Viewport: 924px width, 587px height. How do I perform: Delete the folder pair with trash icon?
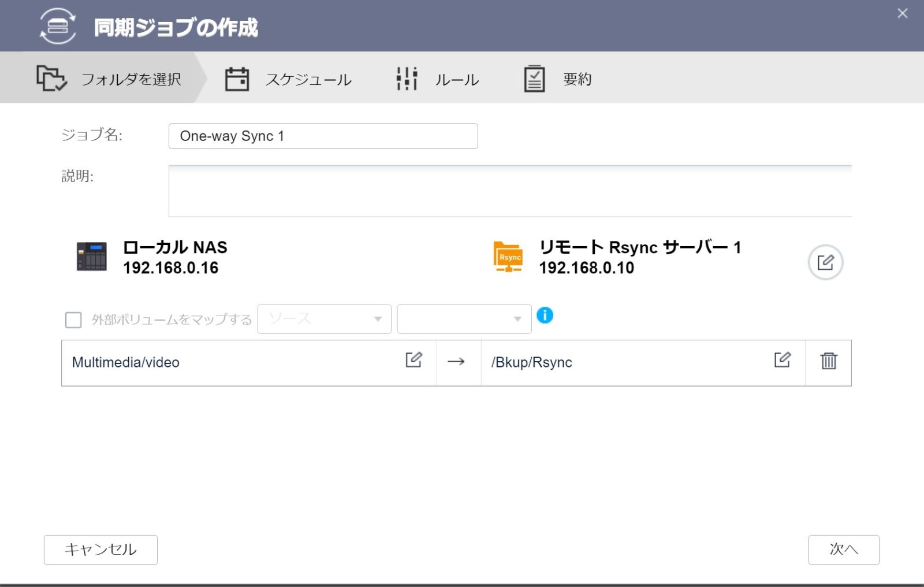[x=828, y=361]
